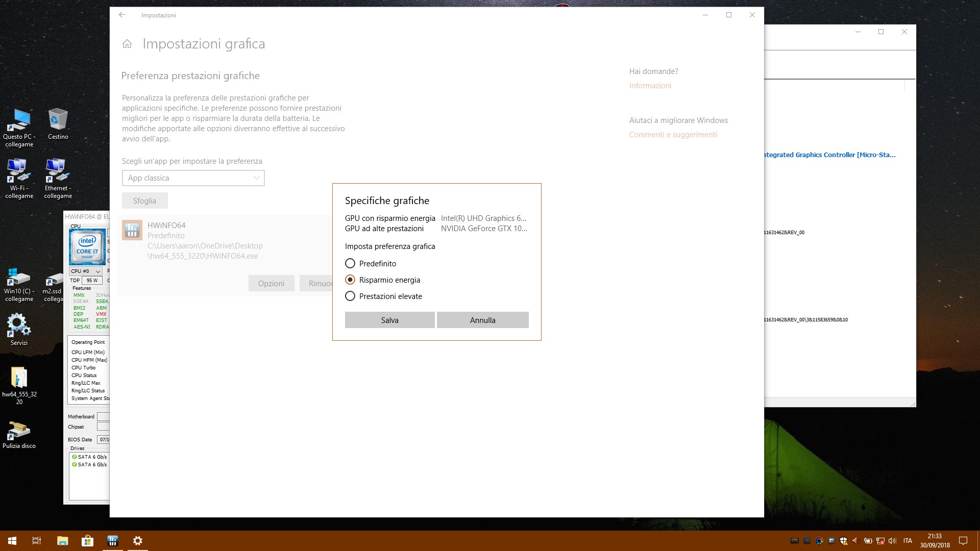Open the Windows Start menu

(12, 541)
